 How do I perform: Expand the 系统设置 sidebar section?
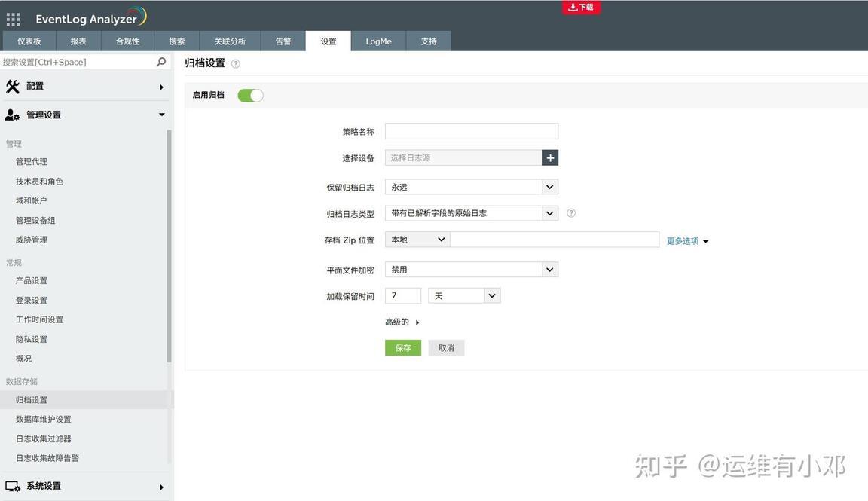[162, 487]
